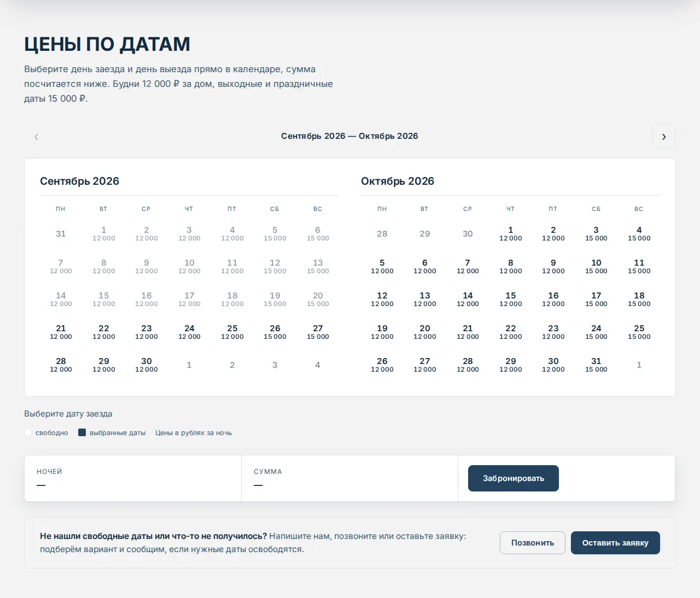The height and width of the screenshot is (598, 700).
Task: Pick October 24 priced 15 000
Action: click(596, 332)
